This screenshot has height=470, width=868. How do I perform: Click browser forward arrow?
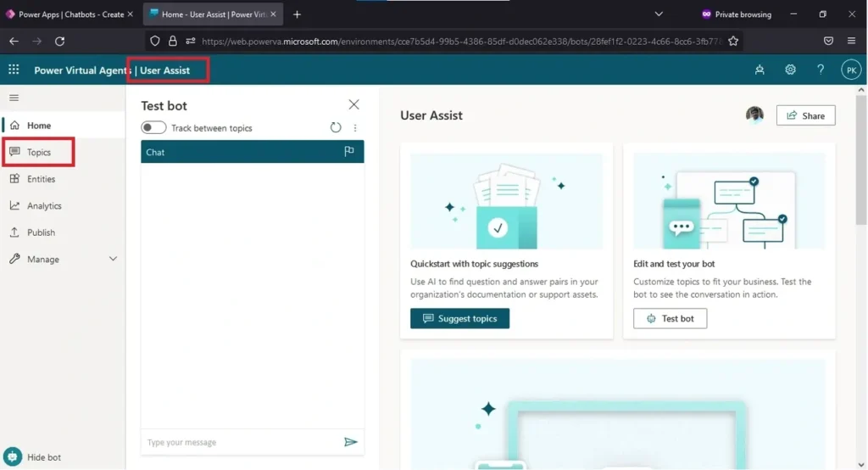(36, 41)
